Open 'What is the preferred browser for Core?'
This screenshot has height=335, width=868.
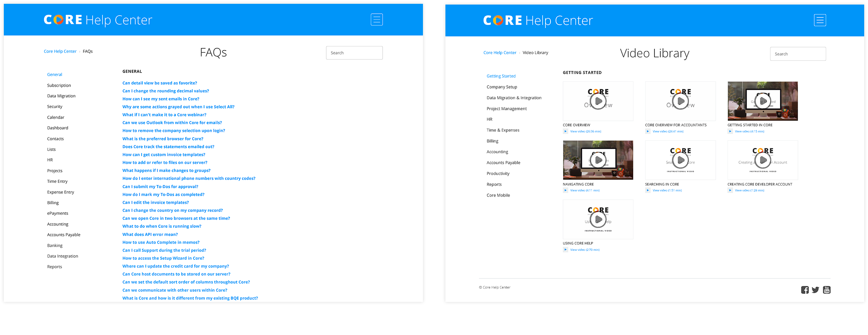[x=163, y=139]
